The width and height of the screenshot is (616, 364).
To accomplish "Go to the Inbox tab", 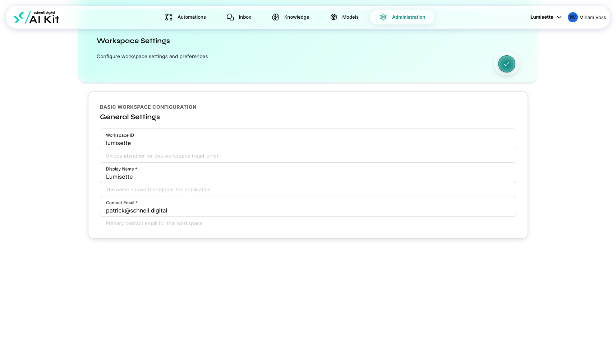I will [x=239, y=17].
